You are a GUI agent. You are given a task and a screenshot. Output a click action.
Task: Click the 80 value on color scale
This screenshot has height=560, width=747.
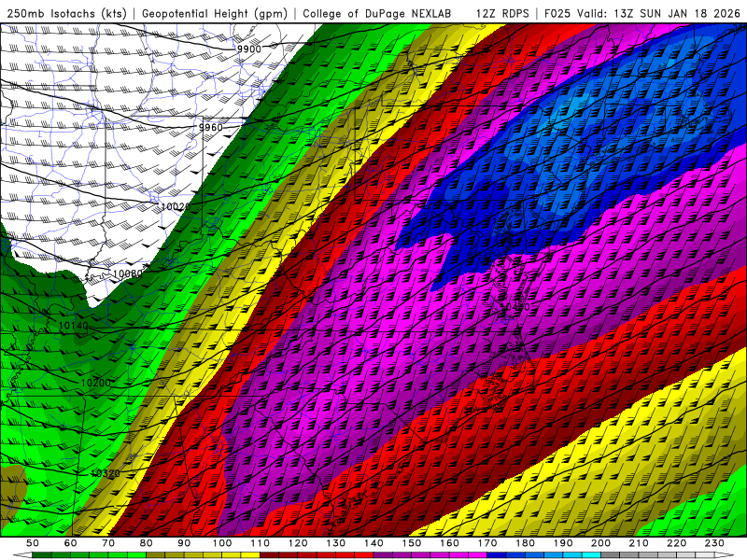pyautogui.click(x=147, y=543)
